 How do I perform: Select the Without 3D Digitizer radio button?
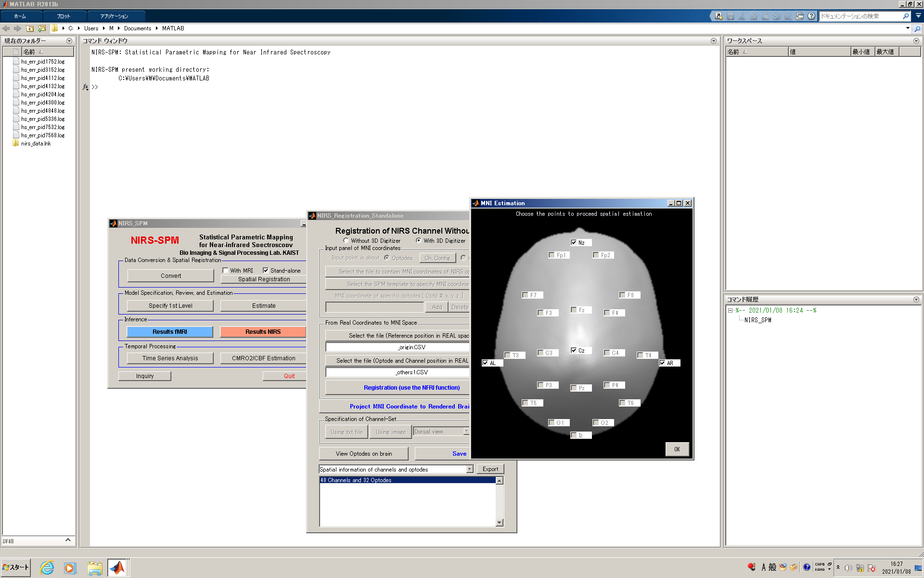(x=346, y=240)
